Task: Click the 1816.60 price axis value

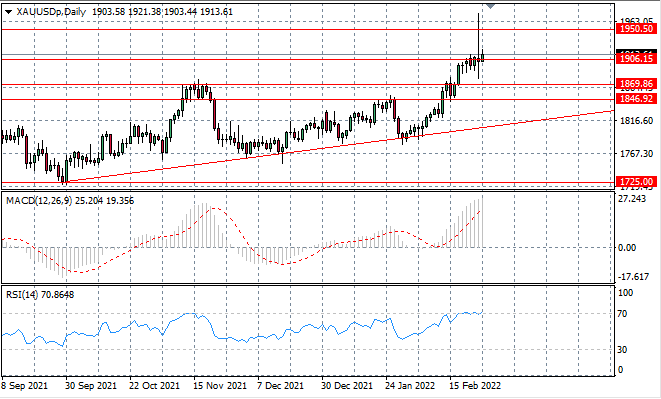Action: pos(637,121)
